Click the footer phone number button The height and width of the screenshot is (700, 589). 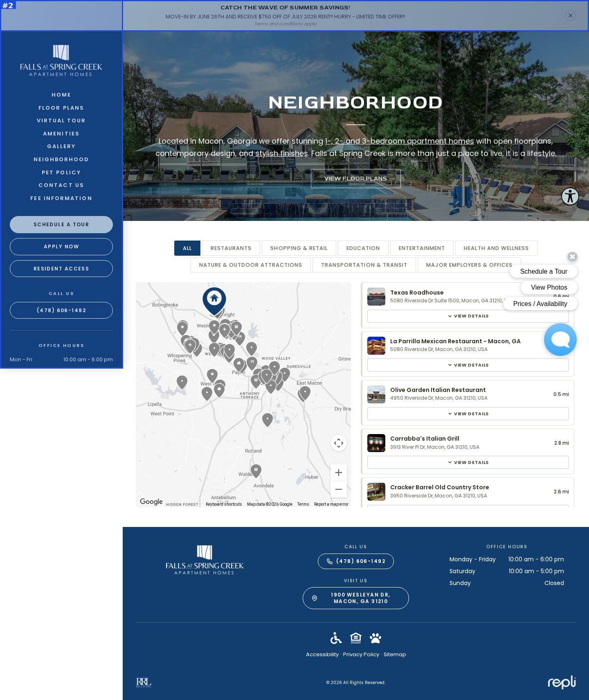[356, 561]
